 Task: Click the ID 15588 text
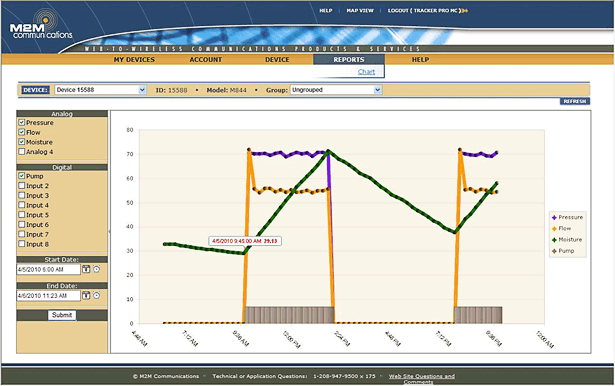pyautogui.click(x=171, y=90)
